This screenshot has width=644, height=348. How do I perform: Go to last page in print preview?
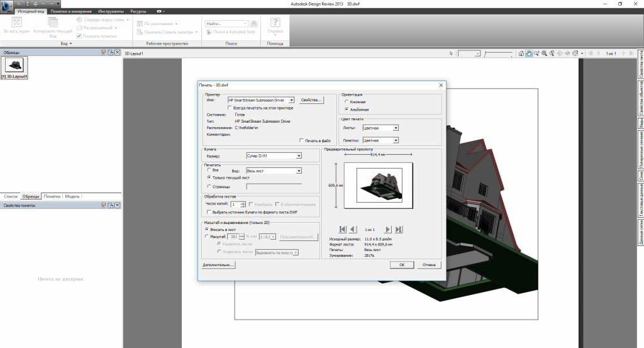click(398, 229)
